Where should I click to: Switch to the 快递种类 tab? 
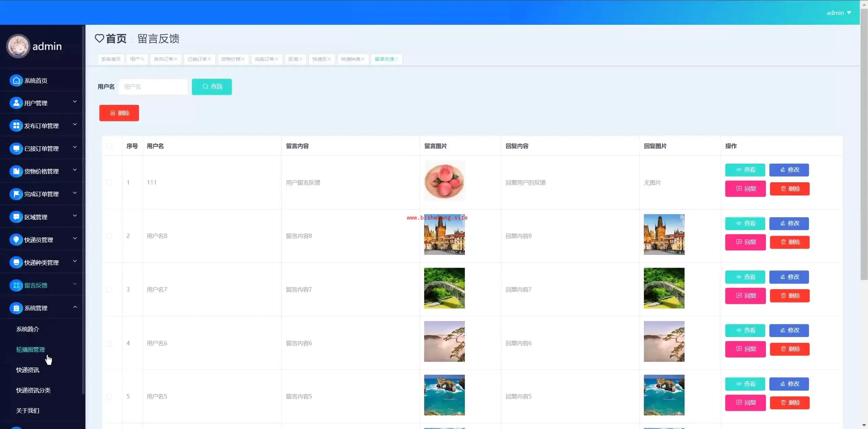(x=350, y=59)
